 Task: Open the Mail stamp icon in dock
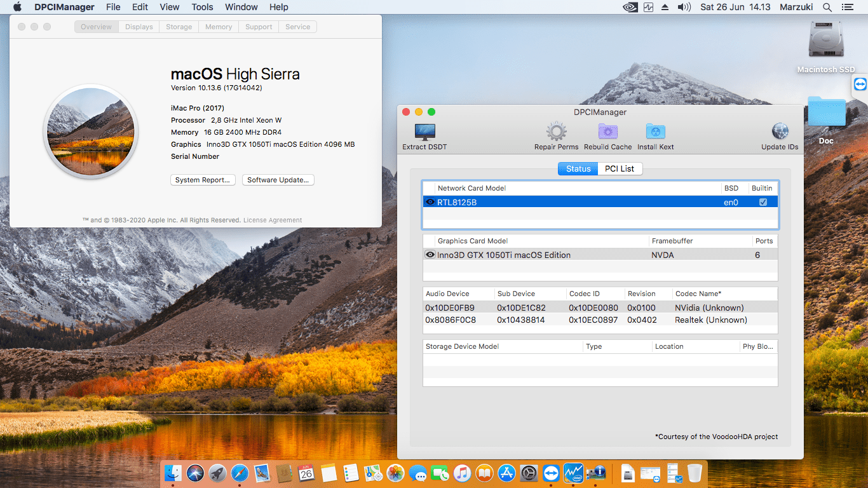click(x=262, y=473)
